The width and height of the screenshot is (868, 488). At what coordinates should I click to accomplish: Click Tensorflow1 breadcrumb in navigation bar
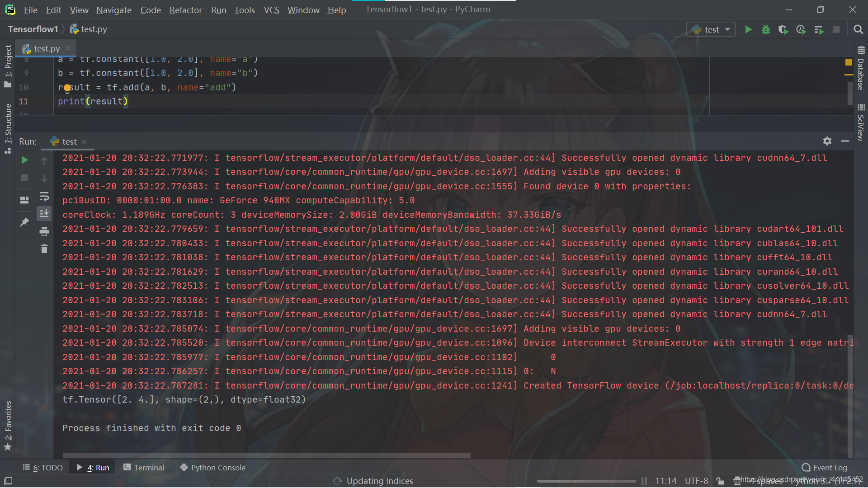pos(33,29)
